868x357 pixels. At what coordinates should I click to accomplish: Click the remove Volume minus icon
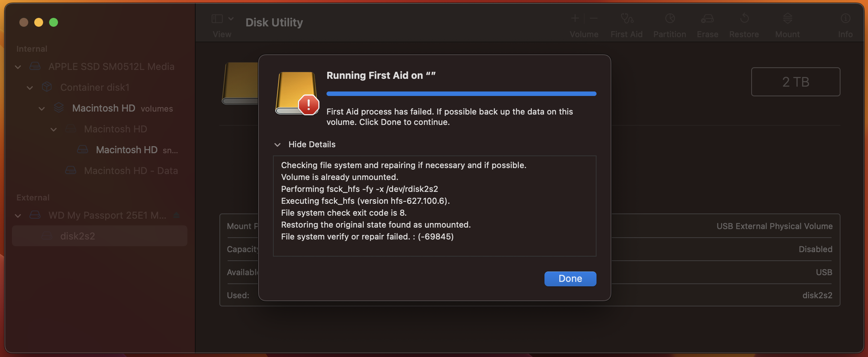pyautogui.click(x=594, y=18)
